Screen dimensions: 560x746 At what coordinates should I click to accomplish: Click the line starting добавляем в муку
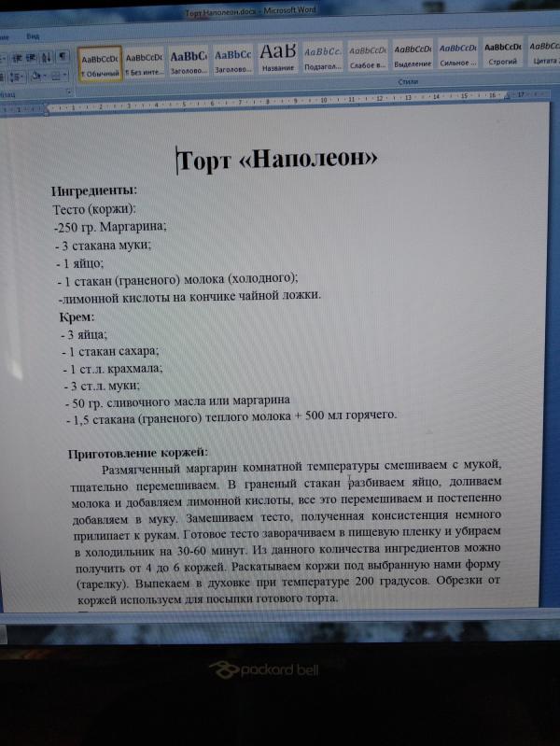pyautogui.click(x=287, y=517)
